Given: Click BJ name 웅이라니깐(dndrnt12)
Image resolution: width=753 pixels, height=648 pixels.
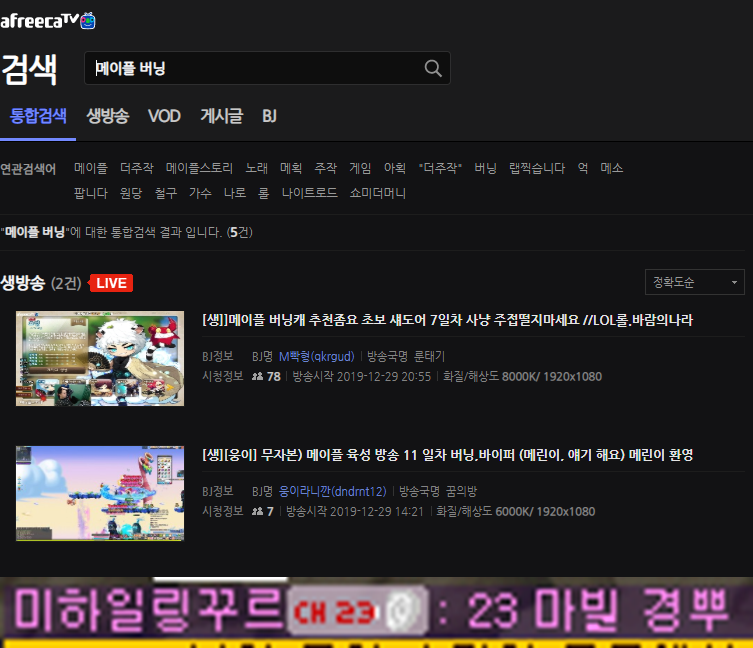Looking at the screenshot, I should click(333, 491).
